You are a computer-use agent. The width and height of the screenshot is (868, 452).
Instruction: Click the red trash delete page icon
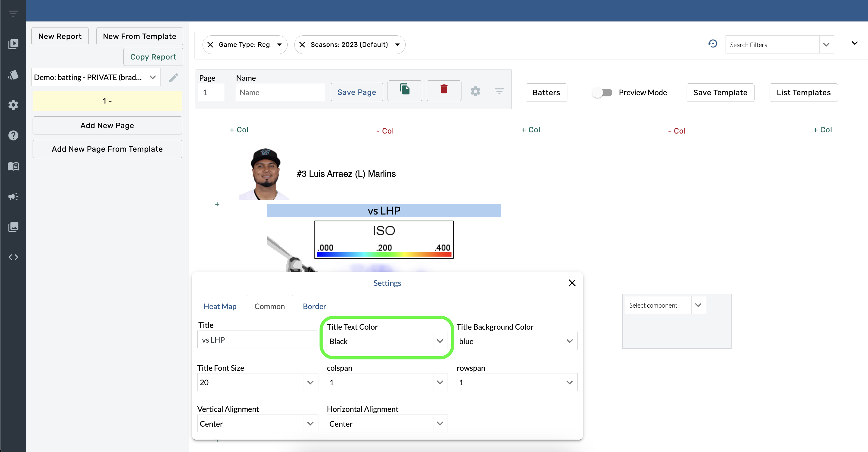coord(444,90)
